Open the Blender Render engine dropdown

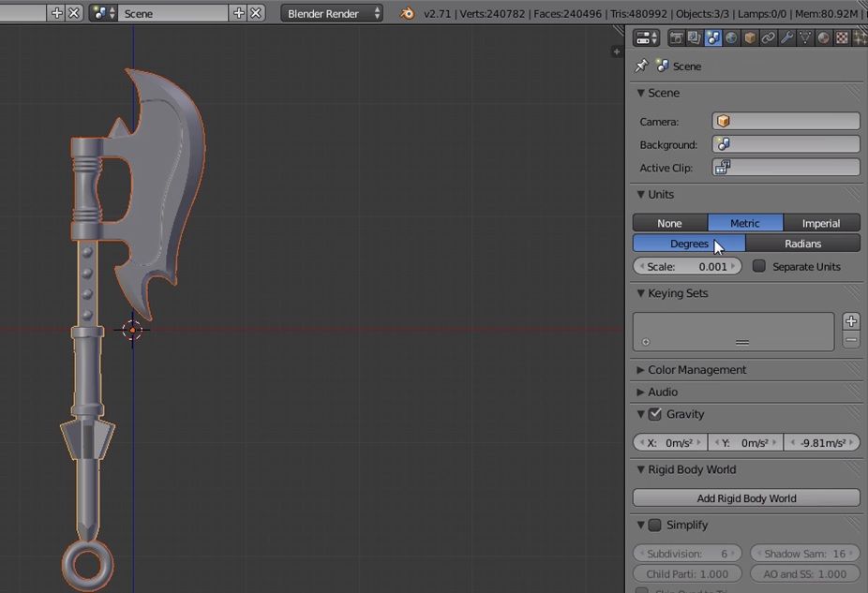coord(331,13)
